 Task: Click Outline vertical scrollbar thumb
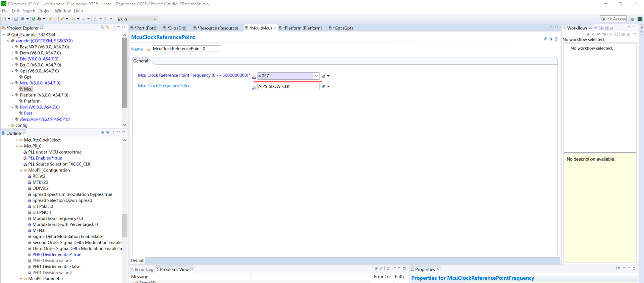(x=125, y=225)
